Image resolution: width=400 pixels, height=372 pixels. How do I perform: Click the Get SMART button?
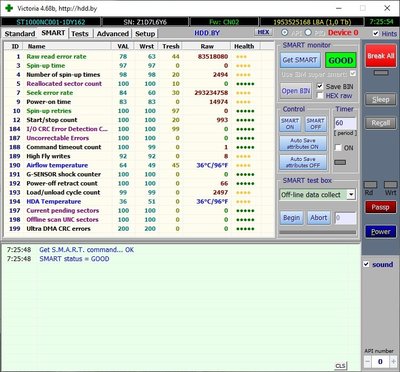pyautogui.click(x=300, y=60)
